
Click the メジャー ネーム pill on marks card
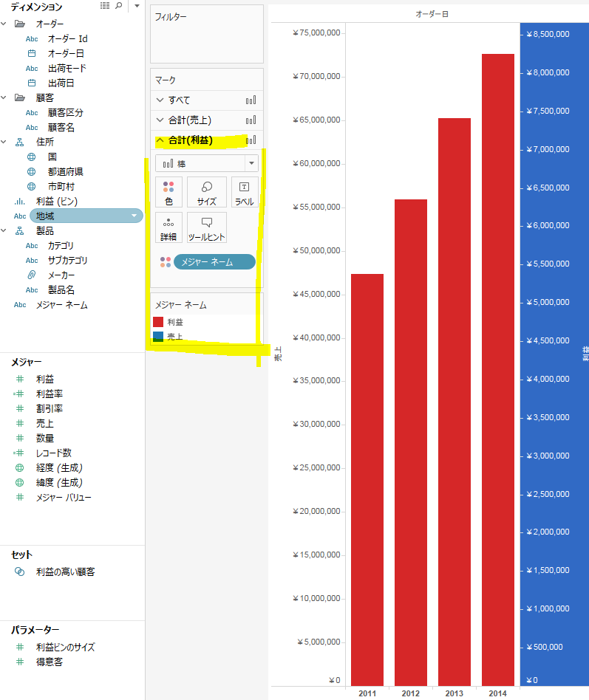(x=214, y=262)
